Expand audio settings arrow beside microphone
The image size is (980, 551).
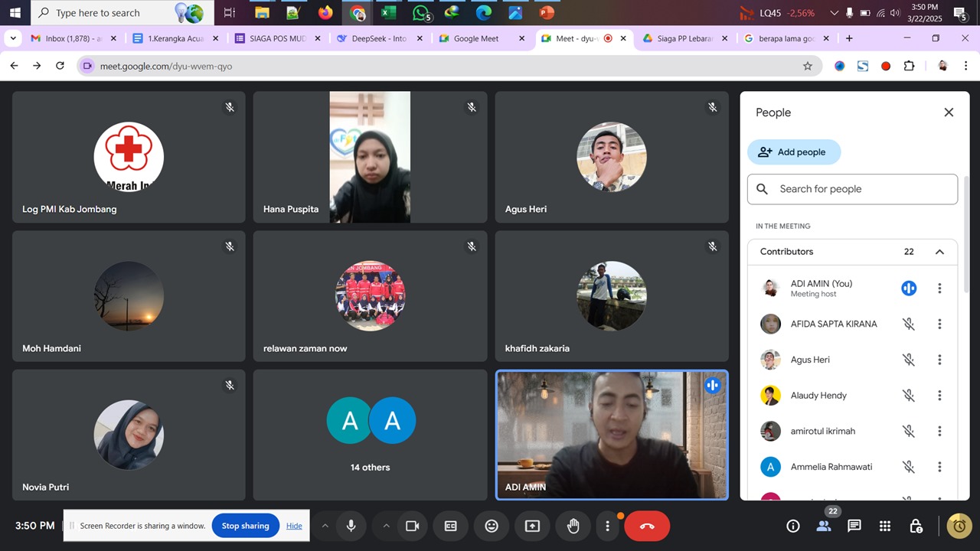coord(325,526)
